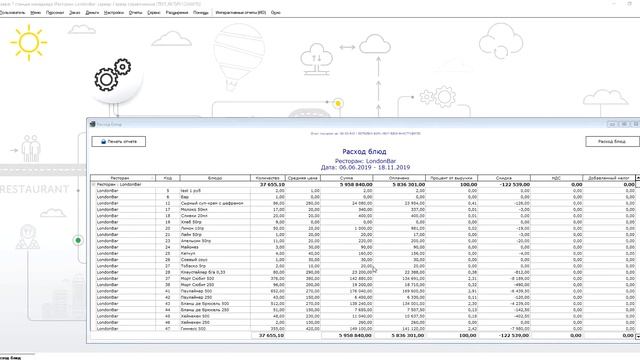Click the Добавленный налог column header
Viewport: 640px width, 360px height.
609,178
